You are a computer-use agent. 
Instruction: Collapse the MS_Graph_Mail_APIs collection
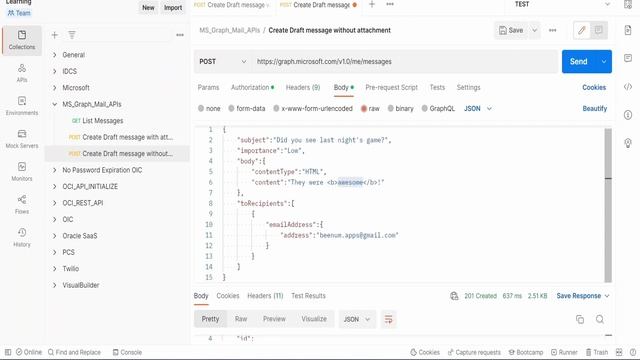click(x=54, y=104)
